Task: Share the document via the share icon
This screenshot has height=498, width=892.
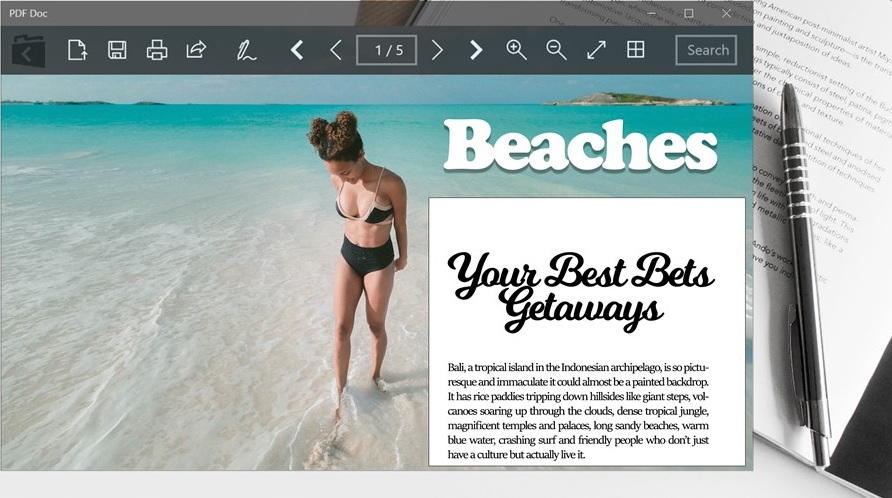Action: (x=197, y=50)
